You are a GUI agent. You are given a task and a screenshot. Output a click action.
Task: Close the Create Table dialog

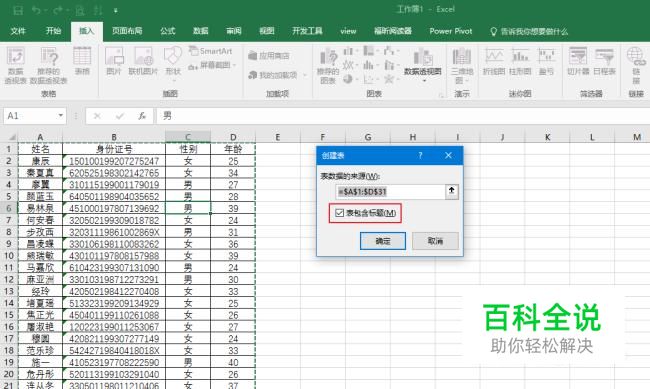pos(448,156)
